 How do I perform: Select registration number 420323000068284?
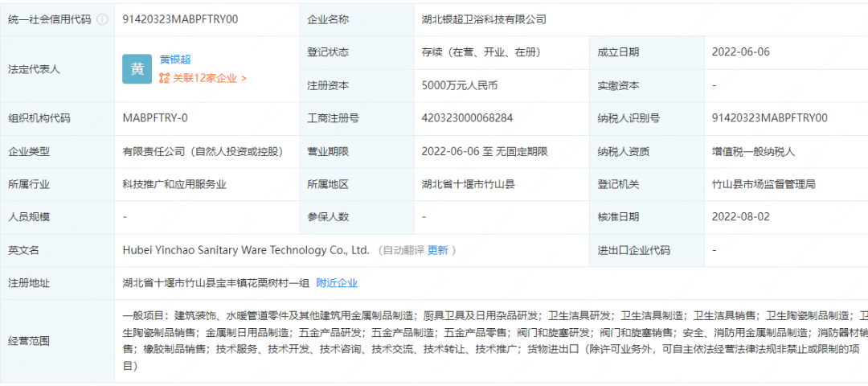pos(467,118)
